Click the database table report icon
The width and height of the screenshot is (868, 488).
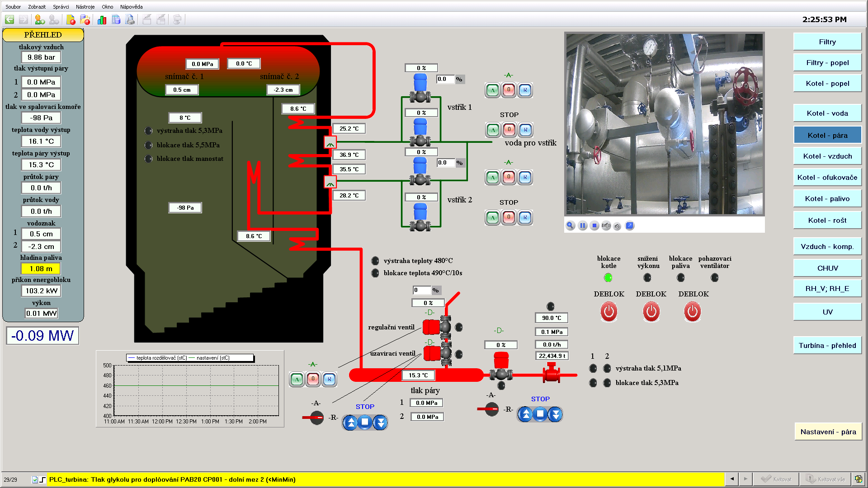pos(116,19)
